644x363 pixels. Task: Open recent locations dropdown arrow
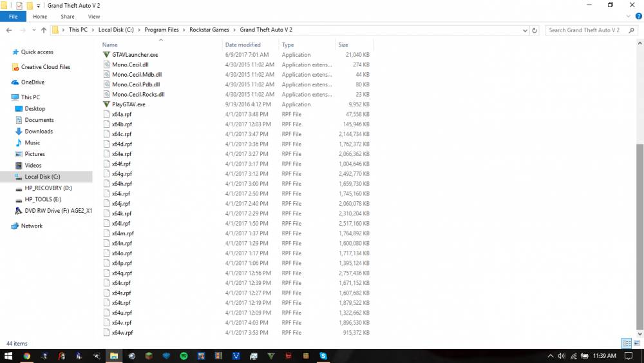point(33,30)
